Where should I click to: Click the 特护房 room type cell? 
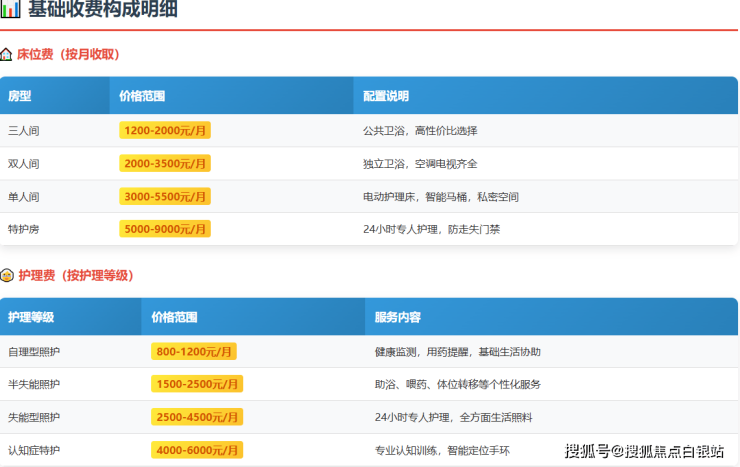point(23,229)
